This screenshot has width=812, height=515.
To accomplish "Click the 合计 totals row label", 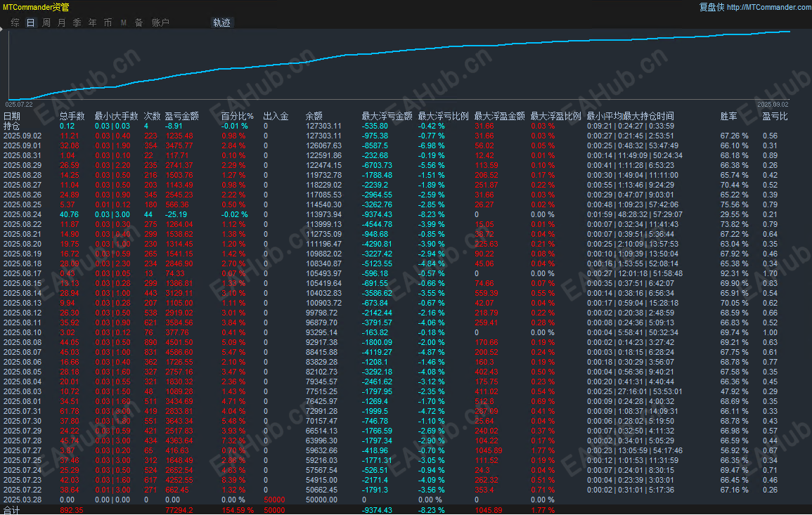I will click(12, 510).
